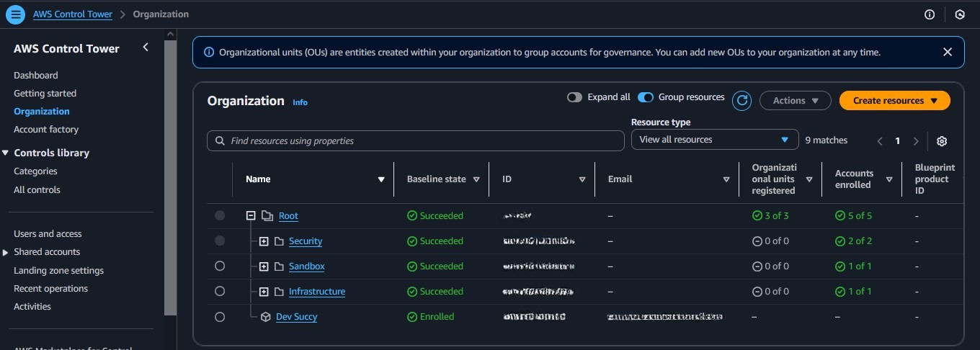This screenshot has height=350, width=980.
Task: Open All controls in the sidebar
Action: click(x=37, y=190)
